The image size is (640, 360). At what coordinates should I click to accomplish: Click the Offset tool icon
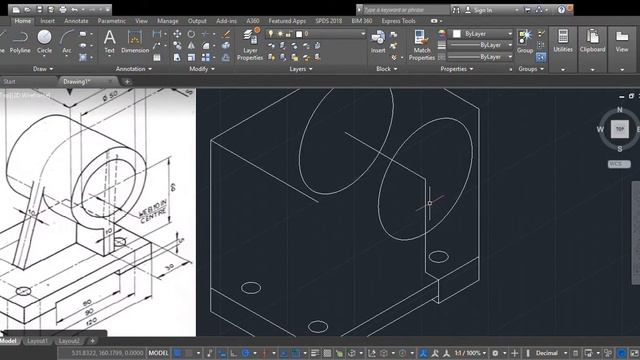point(226,58)
